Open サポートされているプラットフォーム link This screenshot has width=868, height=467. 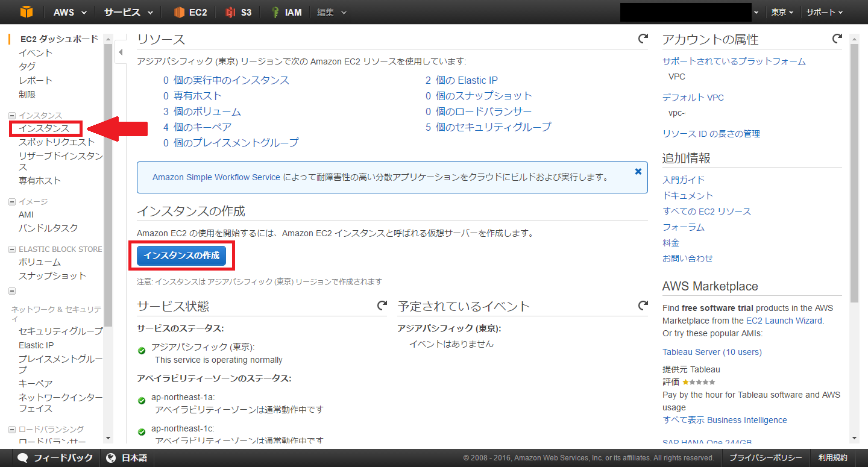[x=734, y=61]
